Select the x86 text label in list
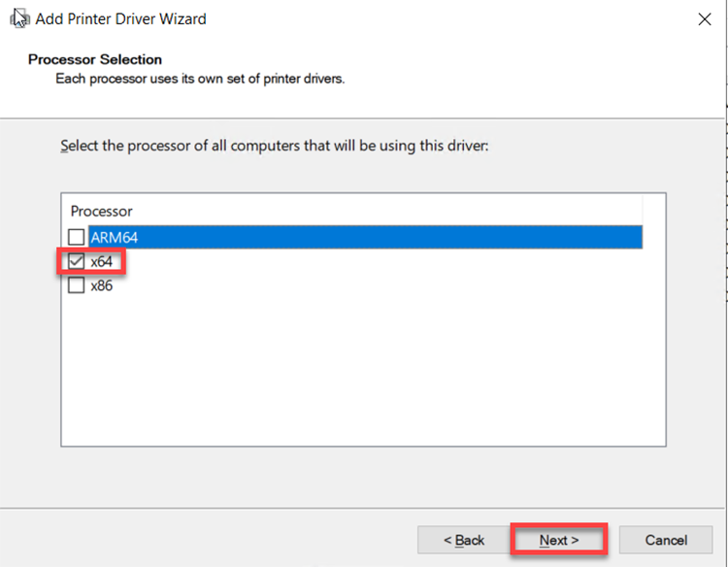The height and width of the screenshot is (567, 728). (102, 286)
